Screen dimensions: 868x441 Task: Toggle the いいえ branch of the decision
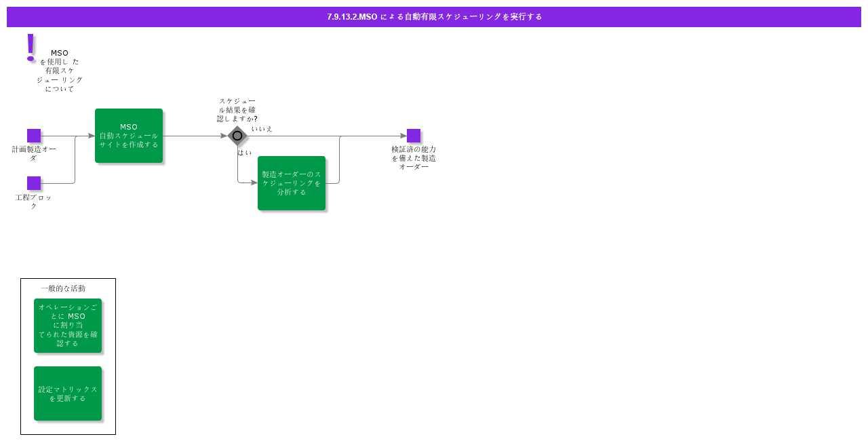[x=261, y=128]
